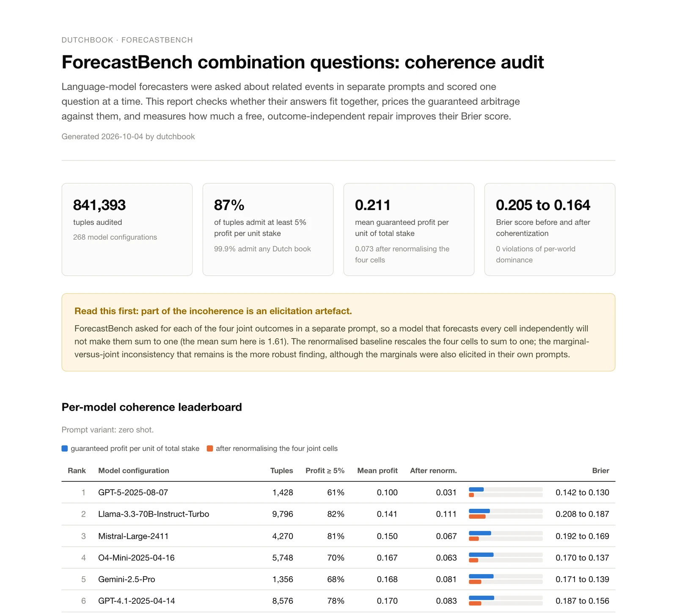Screen dimensions: 677x616
Task: Click the Profit ≥ 5% column header
Action: pyautogui.click(x=325, y=470)
